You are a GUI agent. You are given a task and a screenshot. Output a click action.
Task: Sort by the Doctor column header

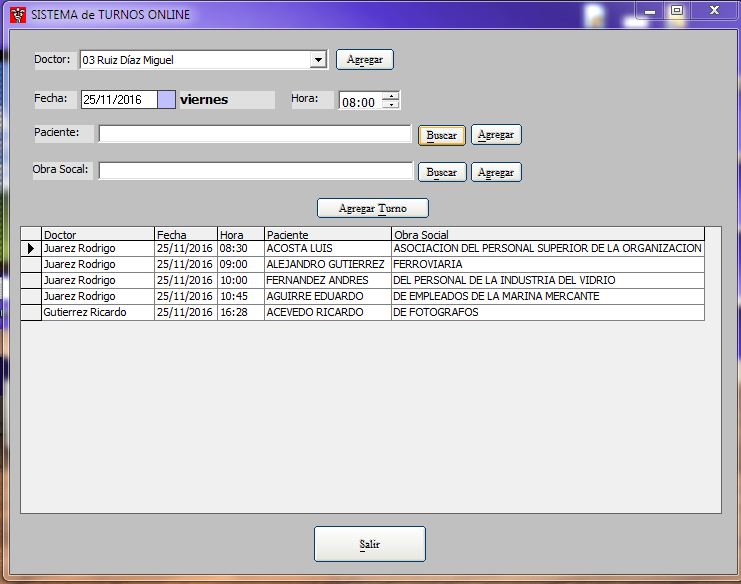pyautogui.click(x=97, y=235)
